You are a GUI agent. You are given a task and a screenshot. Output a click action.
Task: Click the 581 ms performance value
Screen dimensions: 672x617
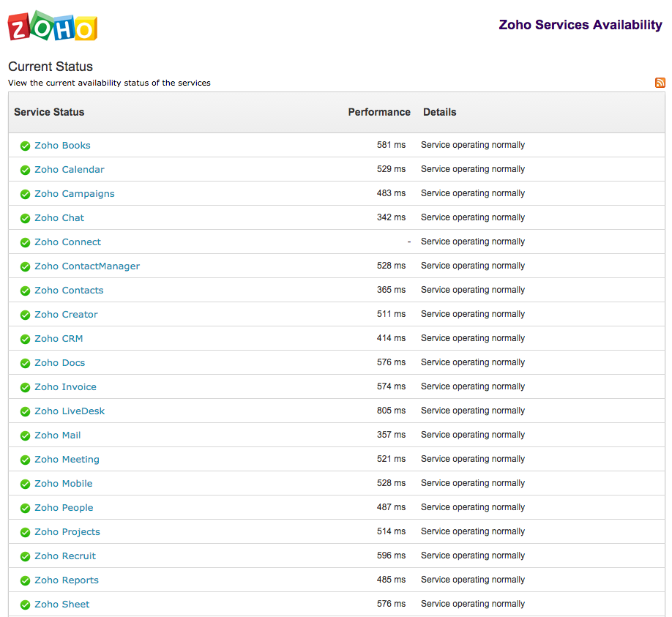click(x=392, y=145)
